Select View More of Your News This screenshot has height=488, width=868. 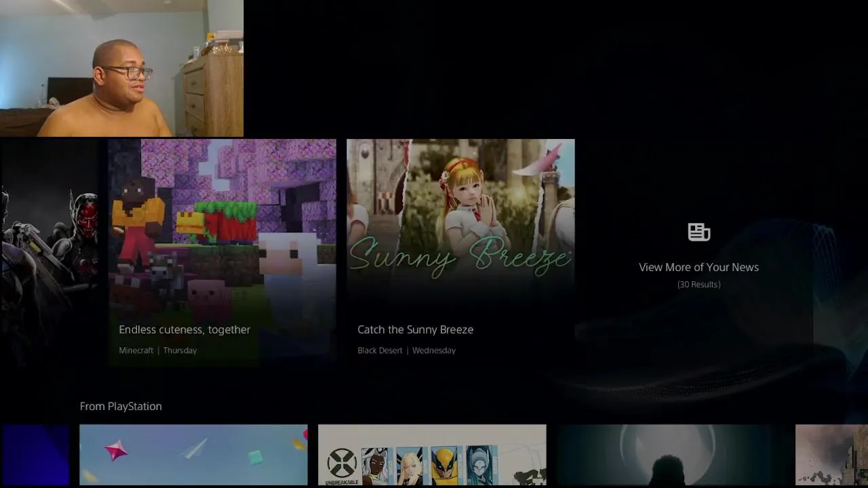698,267
